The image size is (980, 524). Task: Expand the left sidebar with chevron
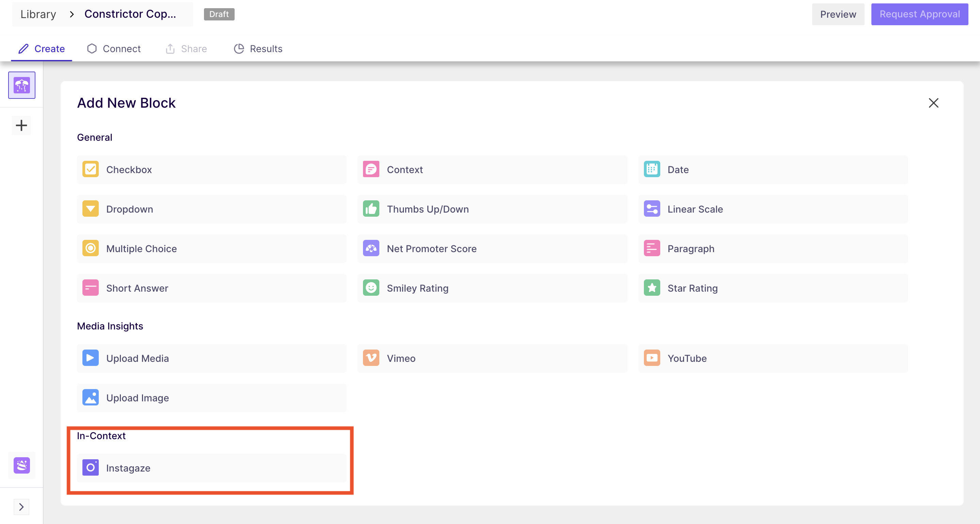click(x=21, y=507)
